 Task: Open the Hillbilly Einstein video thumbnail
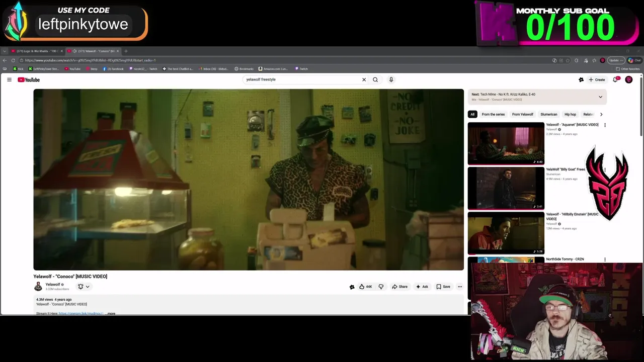point(506,233)
